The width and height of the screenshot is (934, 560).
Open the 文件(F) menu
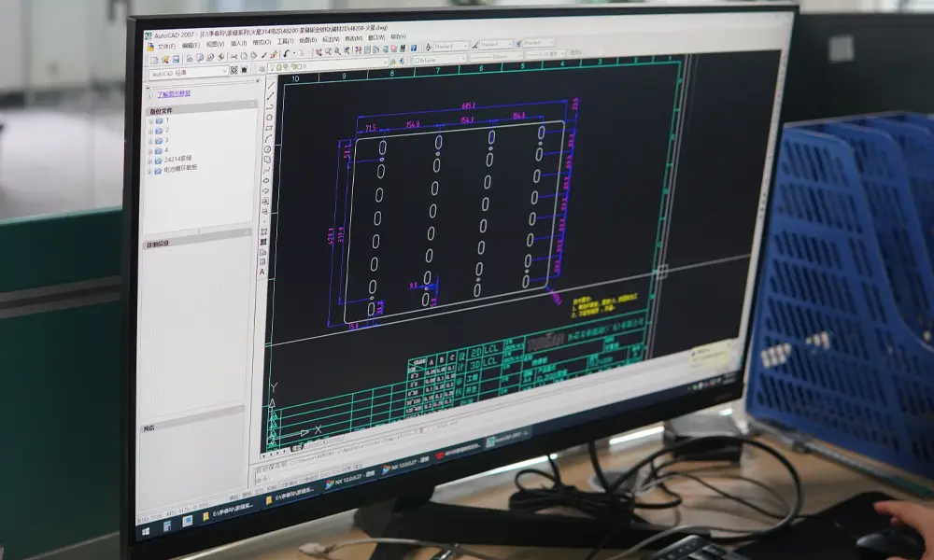(165, 46)
